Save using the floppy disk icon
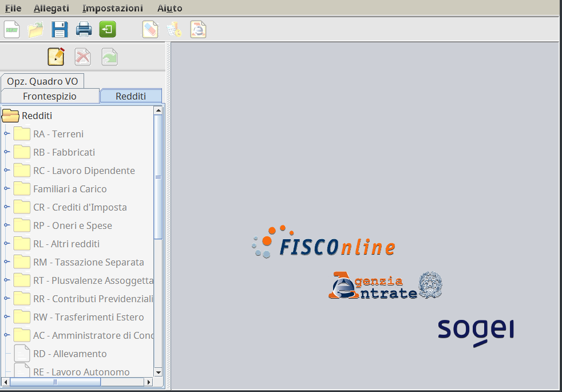This screenshot has width=562, height=392. tap(60, 29)
